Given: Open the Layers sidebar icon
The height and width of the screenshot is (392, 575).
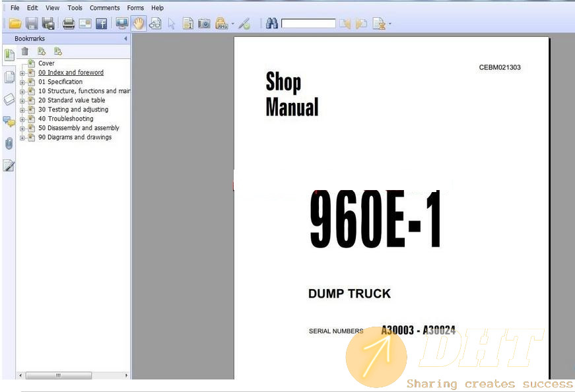Looking at the screenshot, I should (x=9, y=99).
